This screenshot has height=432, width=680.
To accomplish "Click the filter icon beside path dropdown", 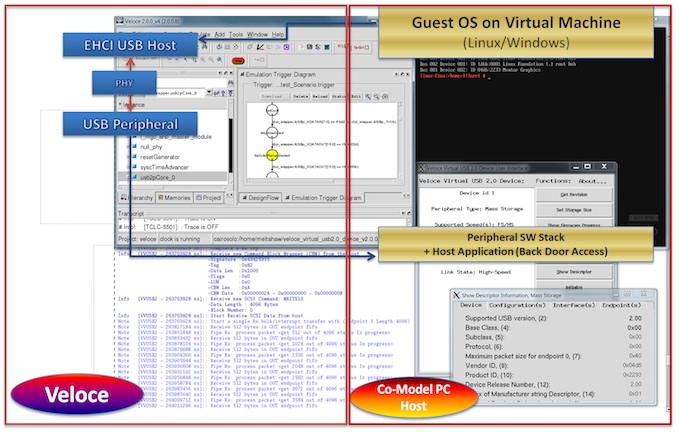I will click(x=230, y=93).
